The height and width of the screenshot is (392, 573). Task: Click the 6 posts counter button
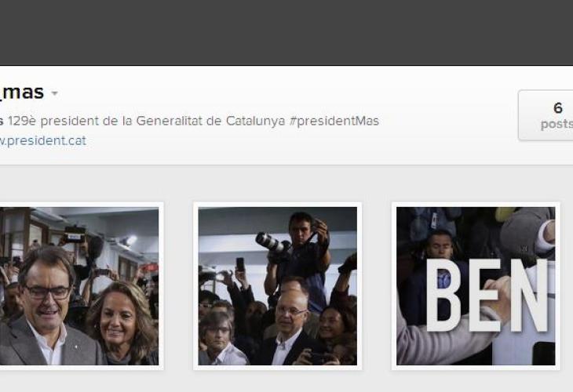(546, 115)
